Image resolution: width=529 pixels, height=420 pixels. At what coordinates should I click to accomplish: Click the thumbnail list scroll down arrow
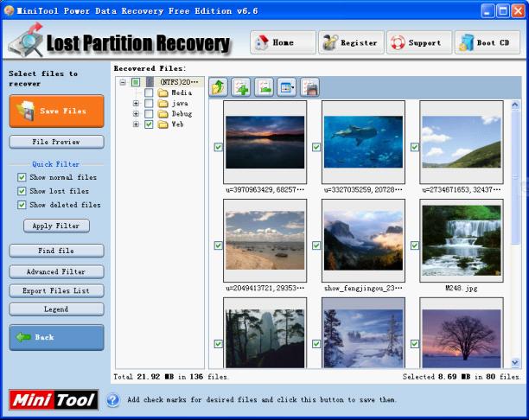(515, 363)
